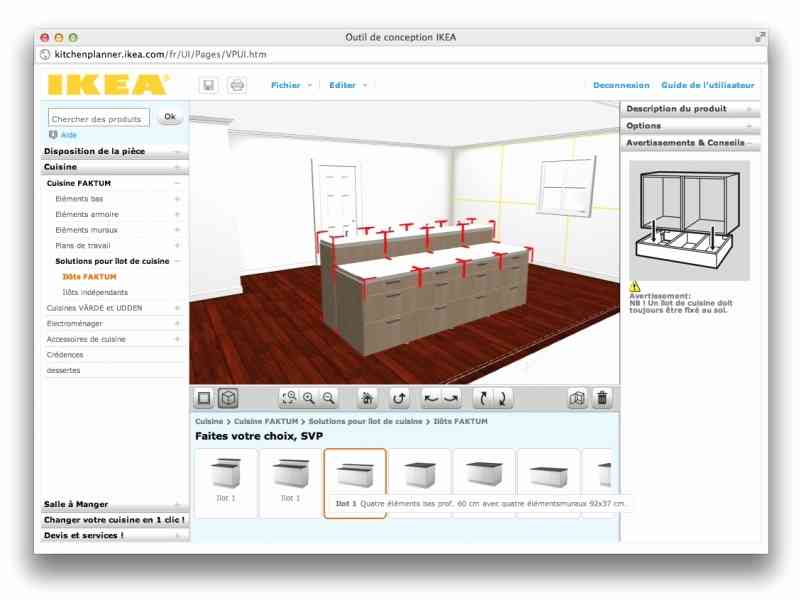This screenshot has width=800, height=600.
Task: Expand Electroménager category
Action: tap(114, 323)
